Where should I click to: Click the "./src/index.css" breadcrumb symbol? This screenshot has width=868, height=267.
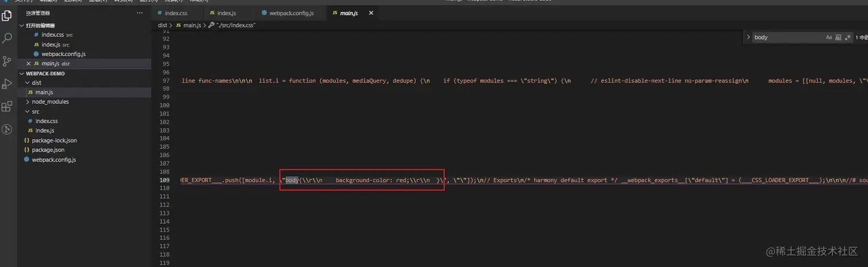coord(236,25)
